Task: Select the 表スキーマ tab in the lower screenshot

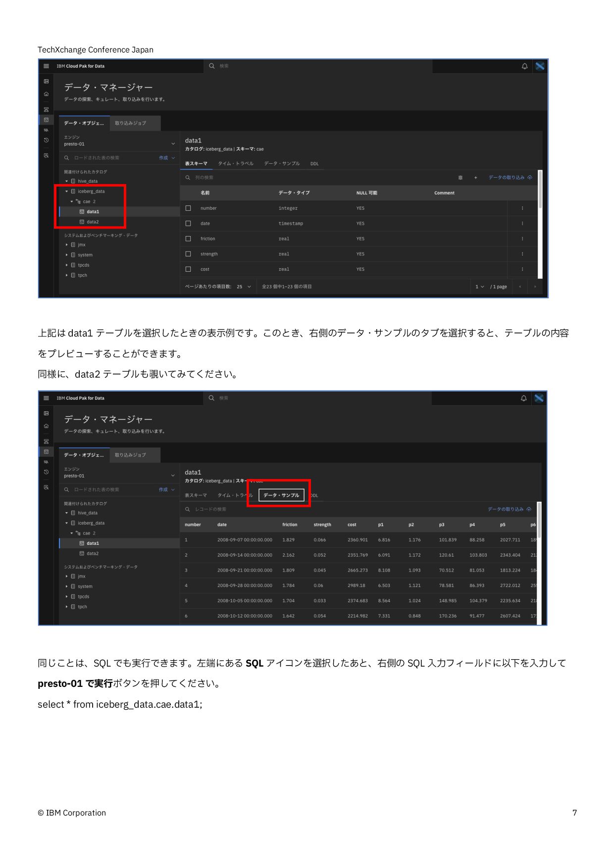Action: tap(196, 495)
